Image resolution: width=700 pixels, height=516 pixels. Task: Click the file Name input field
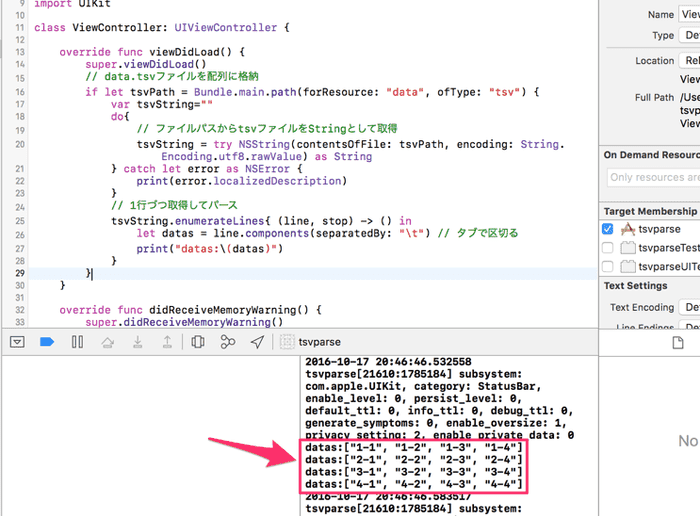tap(690, 15)
